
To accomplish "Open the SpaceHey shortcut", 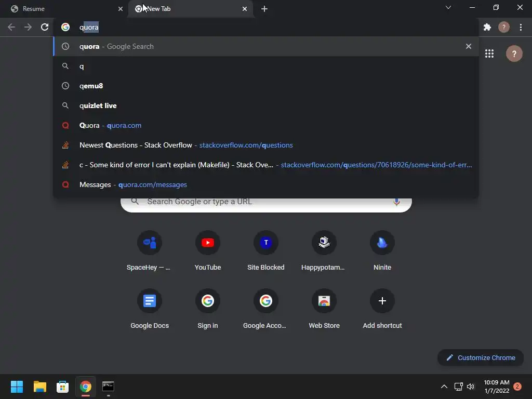I will pos(149,250).
